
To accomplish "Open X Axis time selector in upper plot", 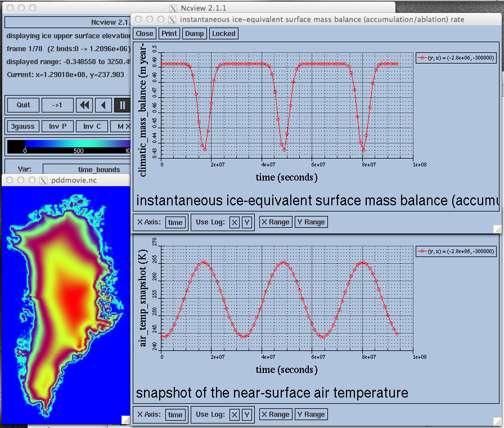I will [x=175, y=222].
